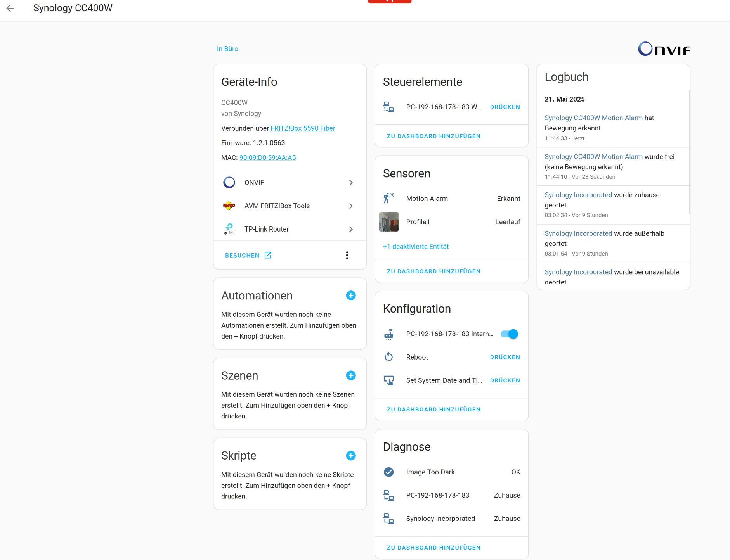Add a new scene with the plus icon

[x=351, y=375]
